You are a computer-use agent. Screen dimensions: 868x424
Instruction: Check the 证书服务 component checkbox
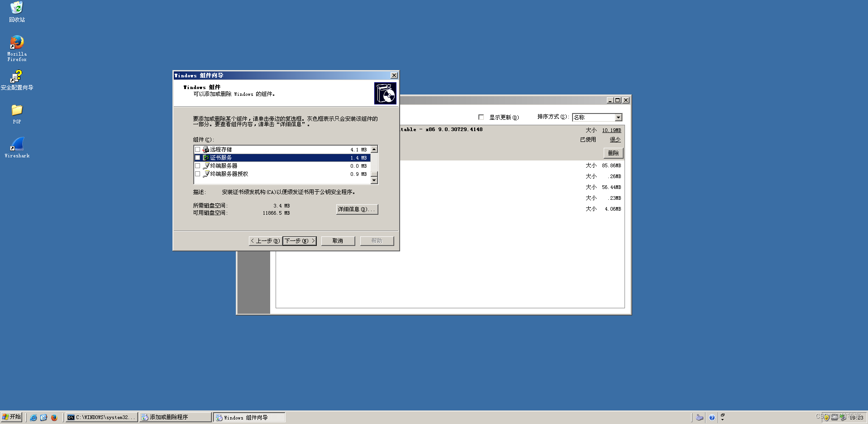coord(197,158)
